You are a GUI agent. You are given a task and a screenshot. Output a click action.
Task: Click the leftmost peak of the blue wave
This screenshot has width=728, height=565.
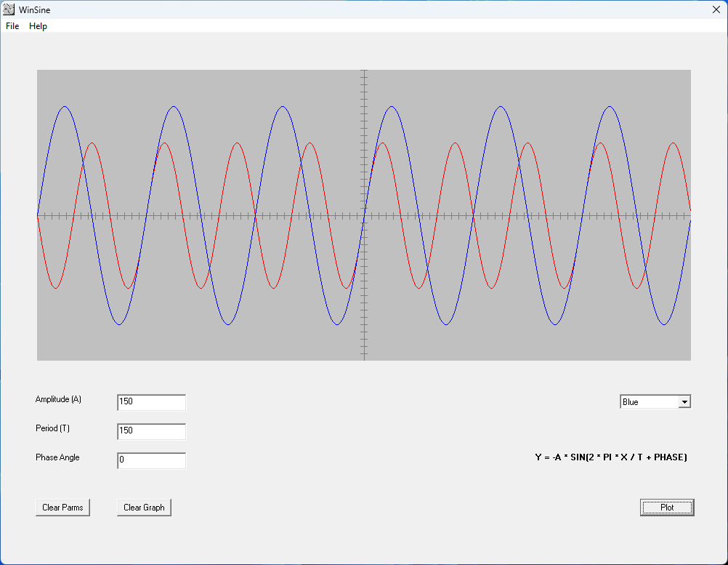point(65,107)
